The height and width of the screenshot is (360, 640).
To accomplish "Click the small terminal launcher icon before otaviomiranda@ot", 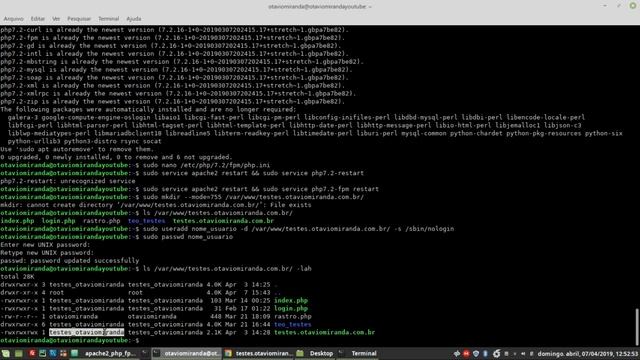I will point(144,353).
